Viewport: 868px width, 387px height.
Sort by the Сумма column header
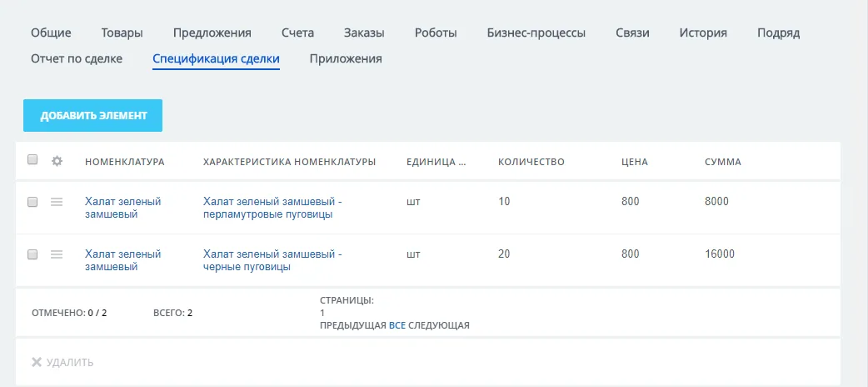click(723, 162)
